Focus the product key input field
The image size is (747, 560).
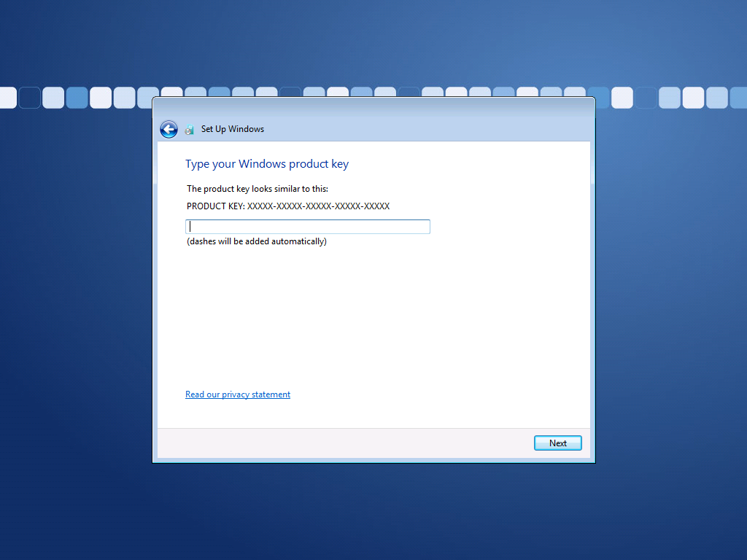coord(308,227)
